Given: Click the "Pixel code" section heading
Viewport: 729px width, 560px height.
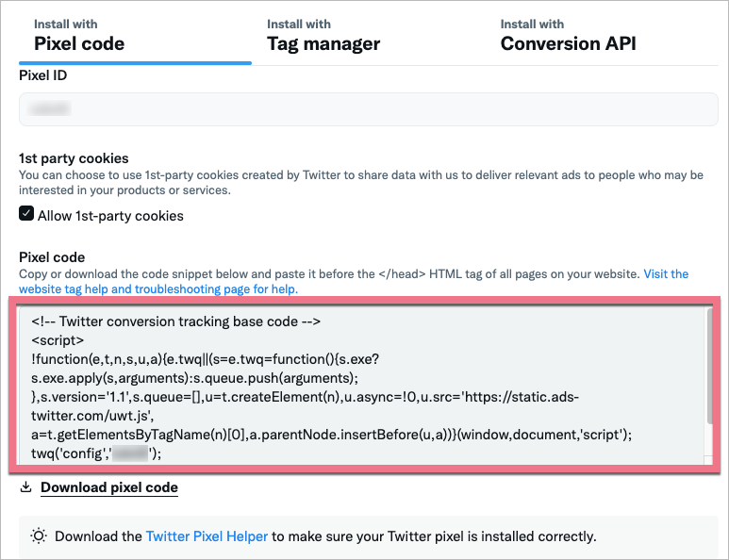Looking at the screenshot, I should coord(52,257).
